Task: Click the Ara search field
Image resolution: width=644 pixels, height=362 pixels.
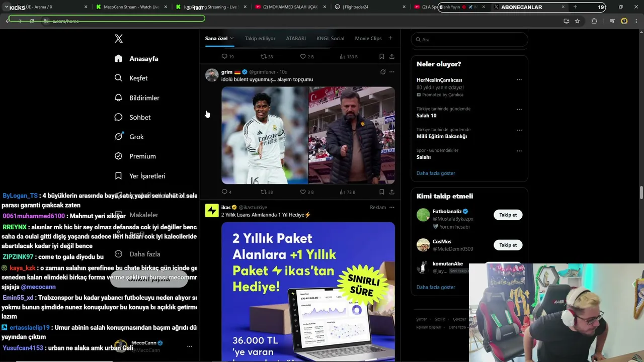Action: point(469,39)
